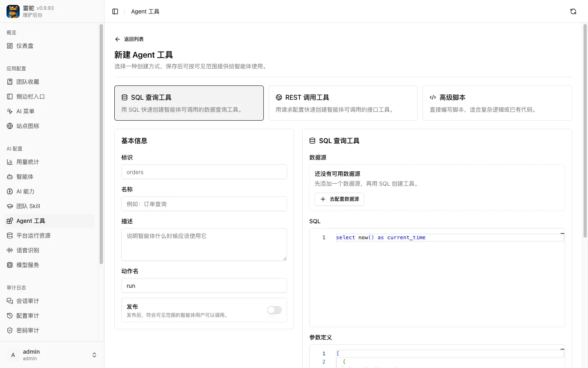
Task: Click the 基本信息 section title
Action: pyautogui.click(x=134, y=141)
